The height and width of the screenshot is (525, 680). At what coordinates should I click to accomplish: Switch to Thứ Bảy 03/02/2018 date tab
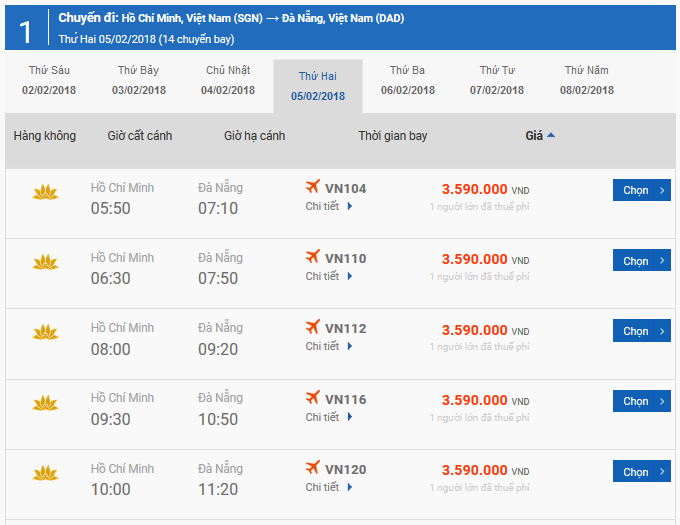139,80
